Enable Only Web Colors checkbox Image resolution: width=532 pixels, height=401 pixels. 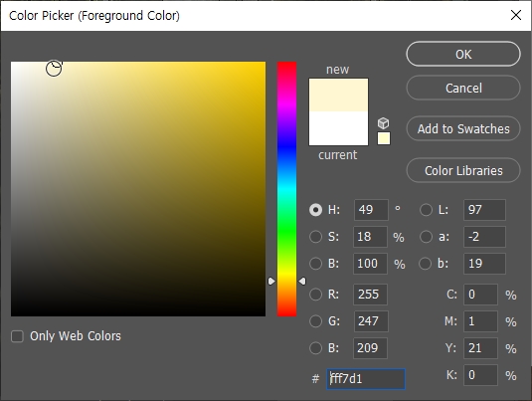(x=17, y=336)
